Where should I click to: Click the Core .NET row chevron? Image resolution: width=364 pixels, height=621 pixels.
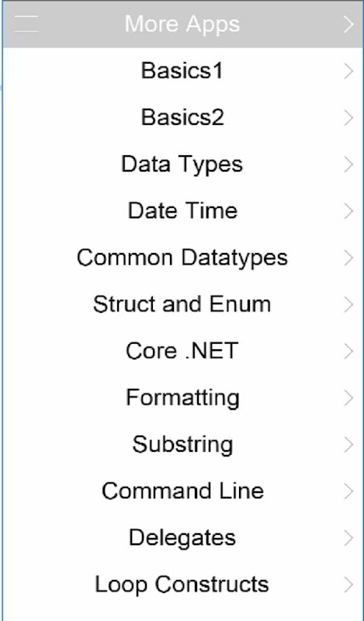348,352
